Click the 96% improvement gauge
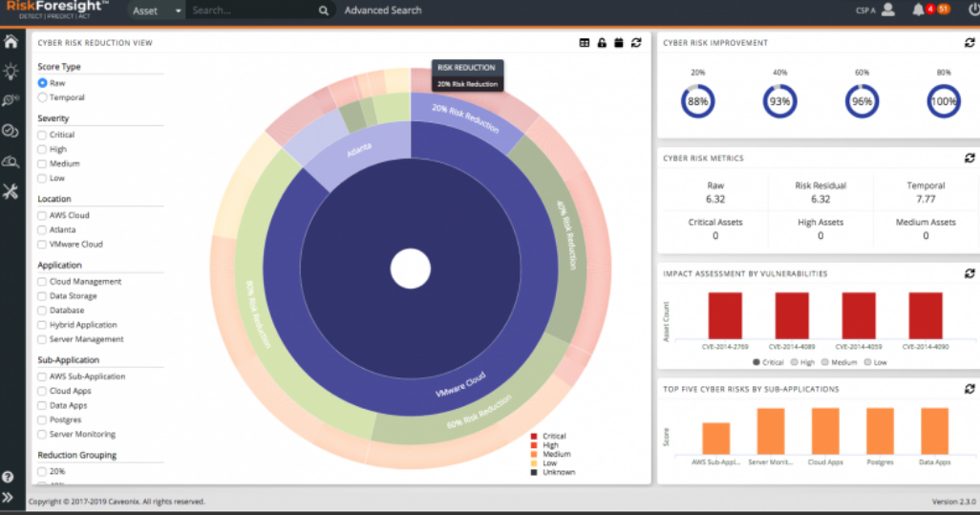The height and width of the screenshot is (515, 980). (x=862, y=101)
